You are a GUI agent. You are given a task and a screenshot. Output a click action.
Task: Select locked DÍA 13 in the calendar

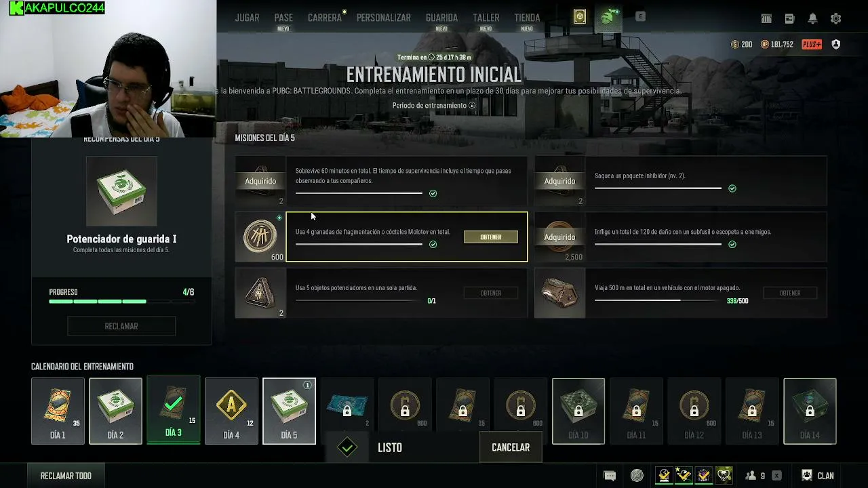[x=752, y=411]
